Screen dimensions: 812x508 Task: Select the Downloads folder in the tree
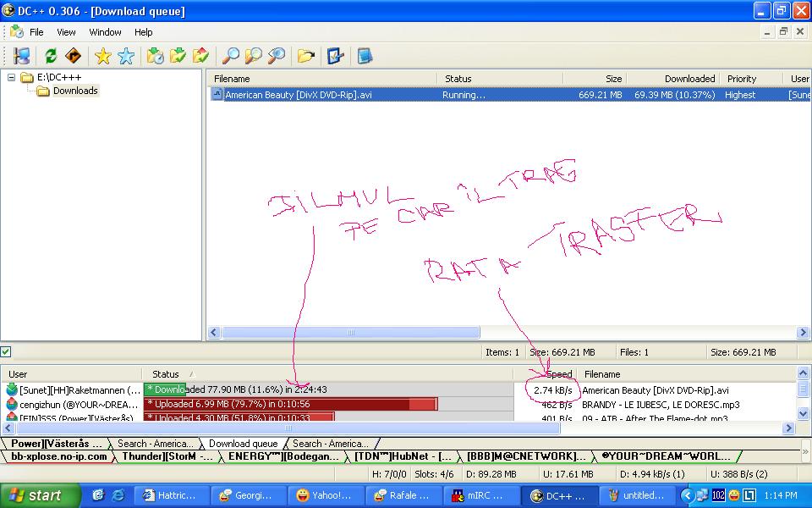click(x=75, y=91)
